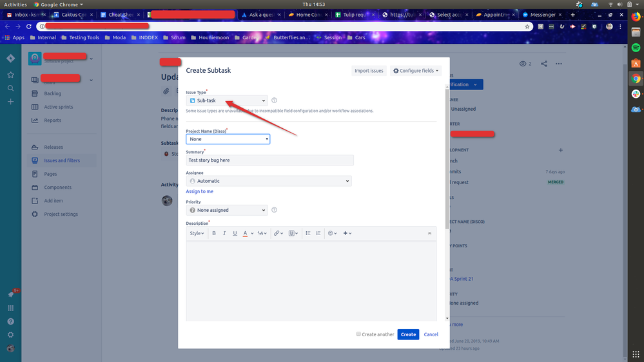Open the help question icon in Jira sidebar

tap(11, 321)
